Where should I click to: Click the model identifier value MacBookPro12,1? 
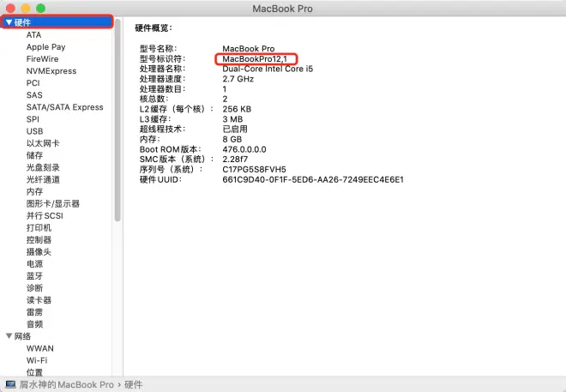[x=255, y=59]
